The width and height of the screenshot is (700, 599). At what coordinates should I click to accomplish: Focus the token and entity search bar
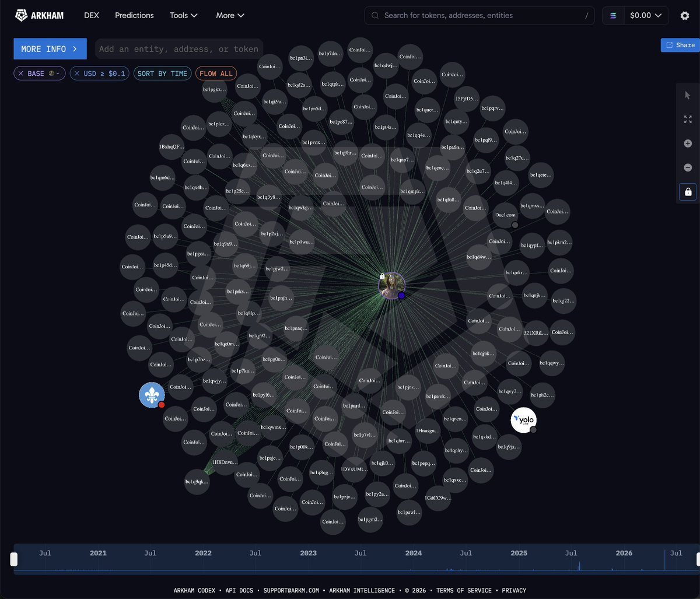tap(480, 16)
